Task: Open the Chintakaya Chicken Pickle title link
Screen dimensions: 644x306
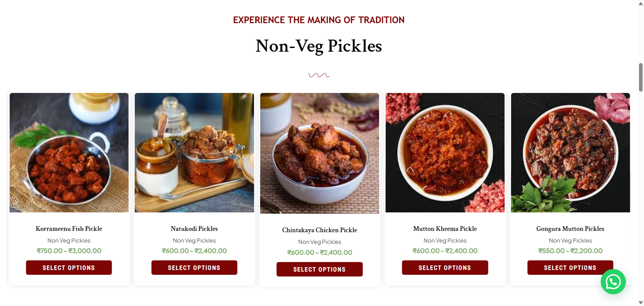Action: 320,230
